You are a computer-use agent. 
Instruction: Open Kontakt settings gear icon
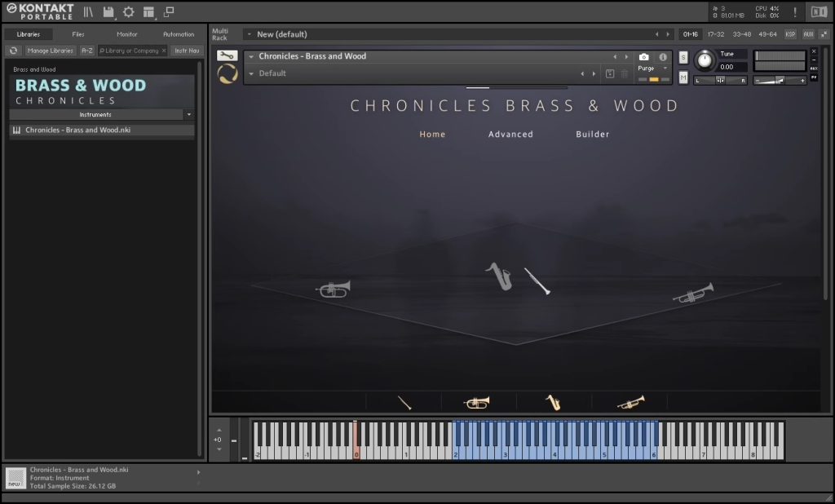(128, 11)
